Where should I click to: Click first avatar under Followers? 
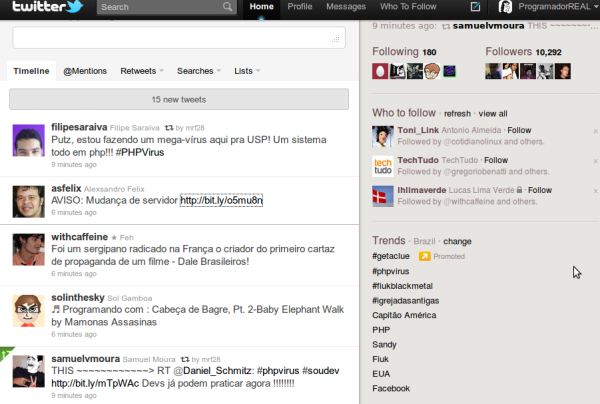click(493, 71)
